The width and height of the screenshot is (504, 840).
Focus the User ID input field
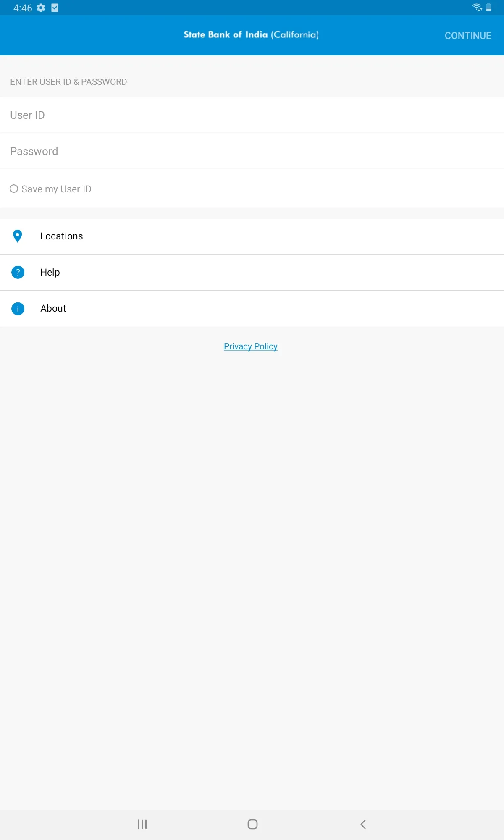(x=252, y=115)
